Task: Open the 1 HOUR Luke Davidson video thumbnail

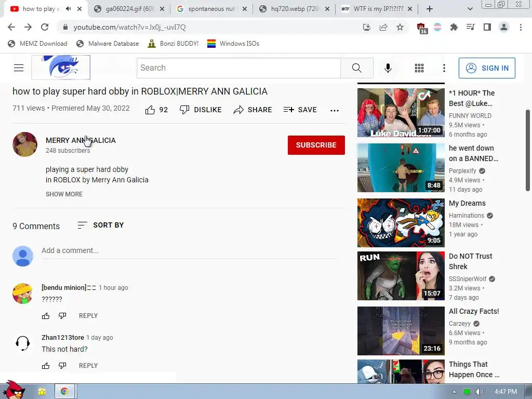Action: (x=401, y=113)
